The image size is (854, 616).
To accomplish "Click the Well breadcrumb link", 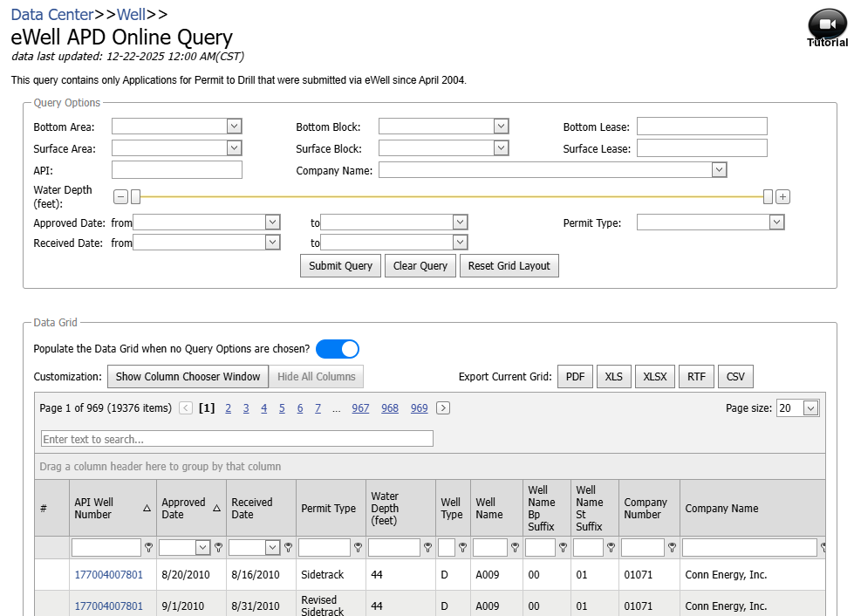I will tap(131, 14).
